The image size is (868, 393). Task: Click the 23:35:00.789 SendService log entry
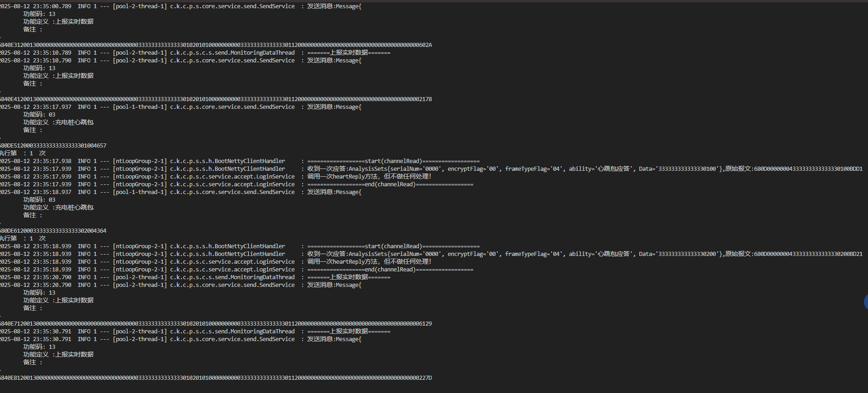[182, 6]
